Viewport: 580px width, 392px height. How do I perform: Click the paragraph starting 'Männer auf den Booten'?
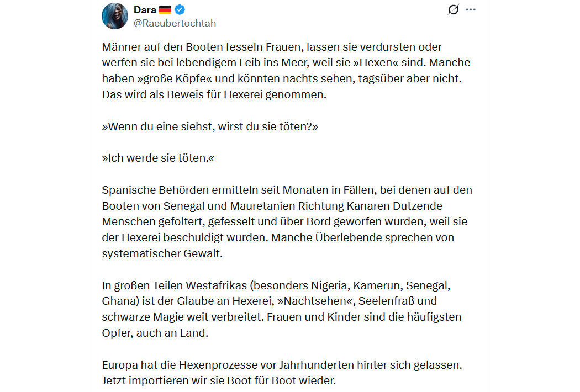tap(286, 71)
